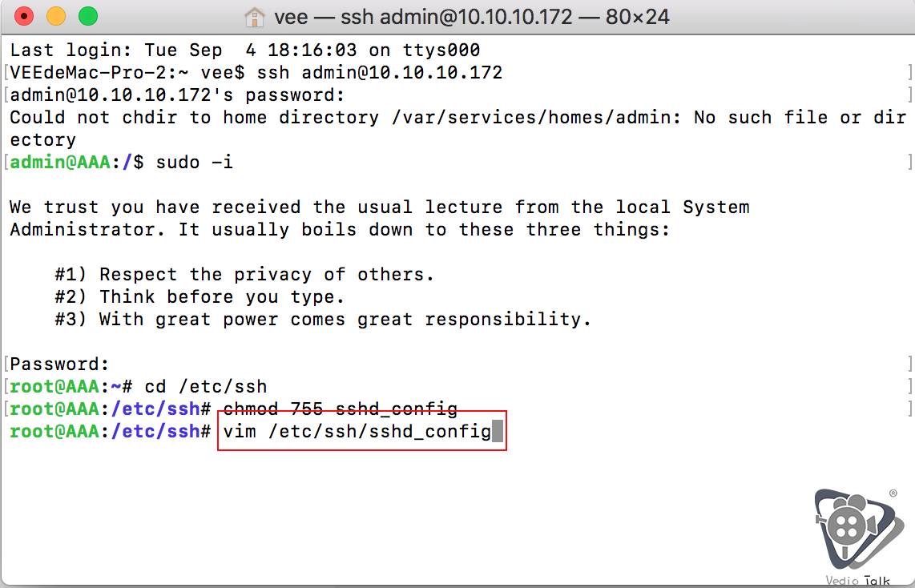Image resolution: width=915 pixels, height=588 pixels.
Task: Click the '#2) Think before you type.' line
Action: pyautogui.click(x=199, y=297)
